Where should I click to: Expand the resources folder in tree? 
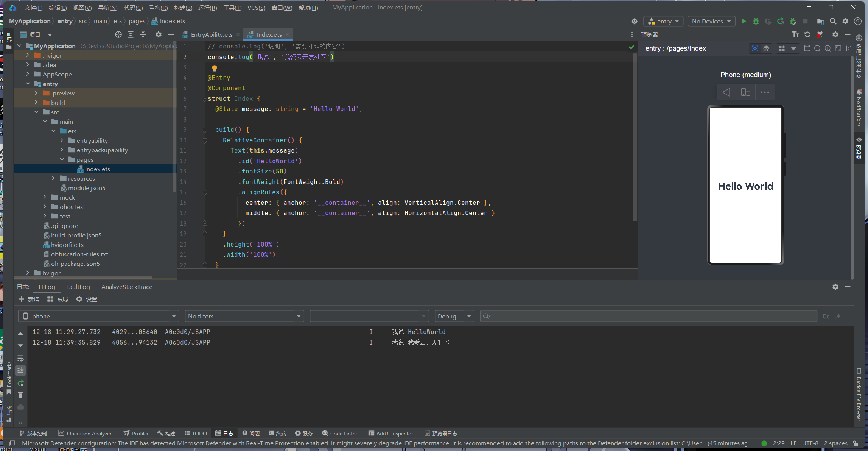click(x=53, y=178)
